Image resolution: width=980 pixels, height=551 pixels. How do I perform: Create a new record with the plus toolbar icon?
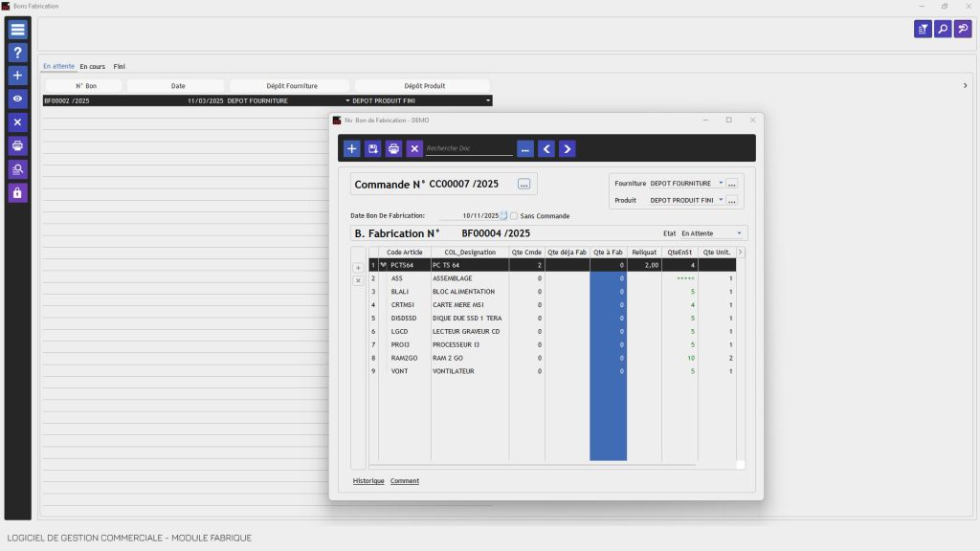(352, 148)
